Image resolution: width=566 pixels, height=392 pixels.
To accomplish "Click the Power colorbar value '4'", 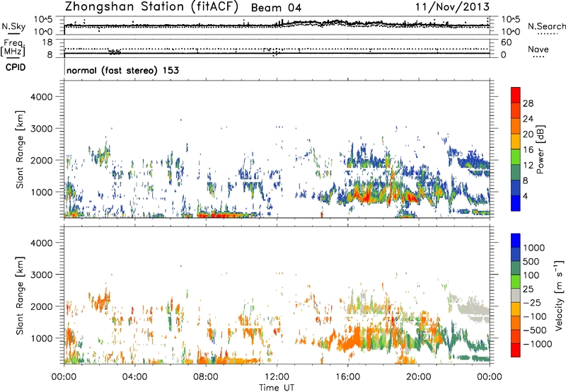I will pos(525,196).
